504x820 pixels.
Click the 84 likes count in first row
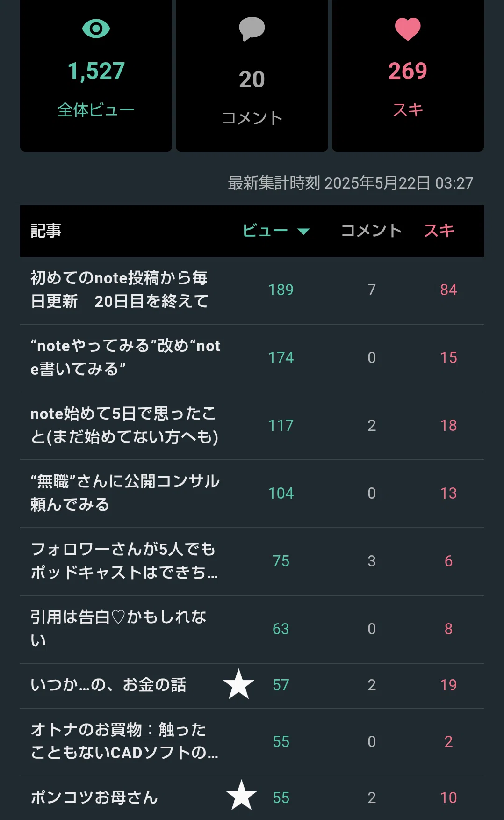(x=448, y=290)
